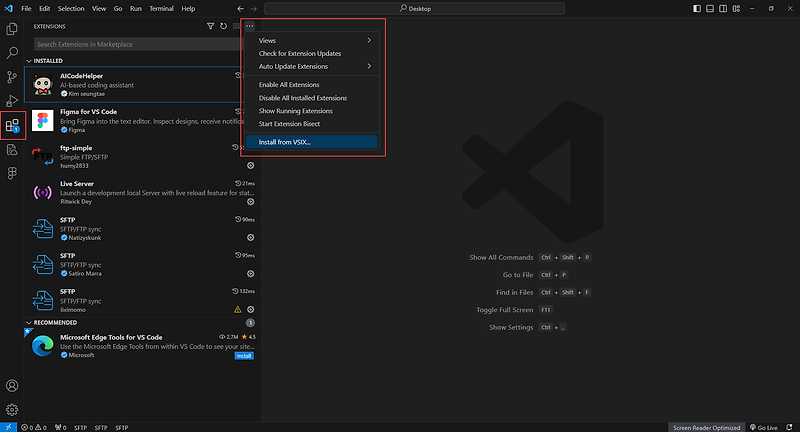Click the Desktop command center search box
800x432 pixels.
coord(414,9)
